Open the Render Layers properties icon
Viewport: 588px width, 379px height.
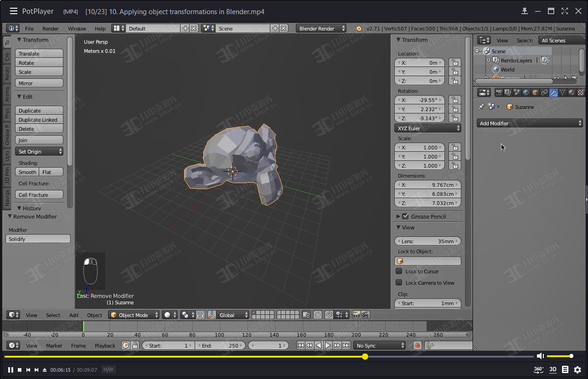tap(508, 92)
